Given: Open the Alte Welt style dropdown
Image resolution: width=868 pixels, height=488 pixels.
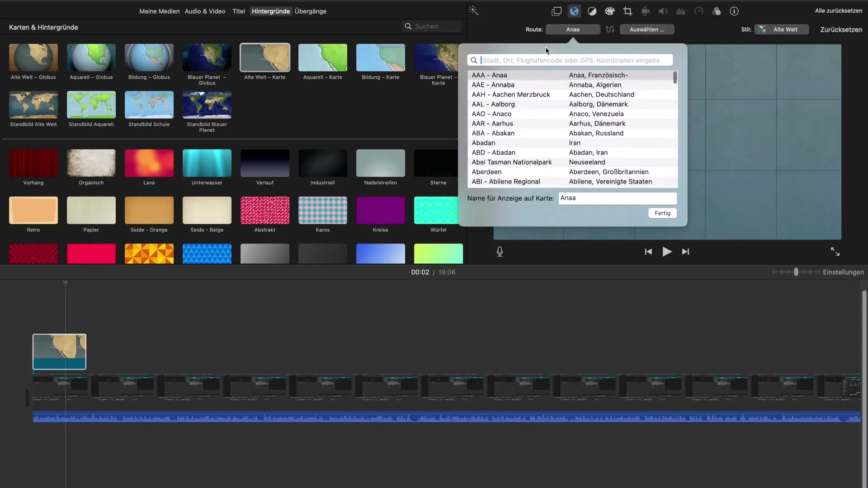Looking at the screenshot, I should tap(781, 29).
